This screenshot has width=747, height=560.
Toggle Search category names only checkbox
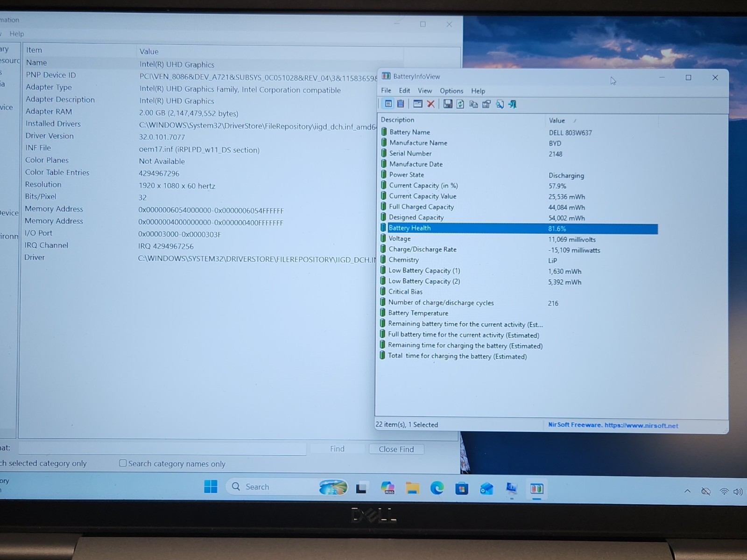tap(123, 463)
